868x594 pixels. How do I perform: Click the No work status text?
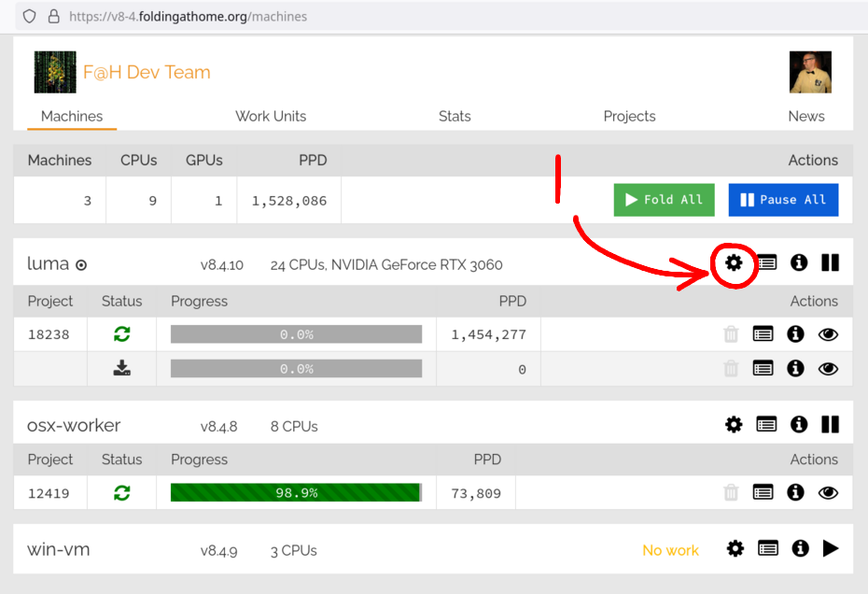pos(670,550)
